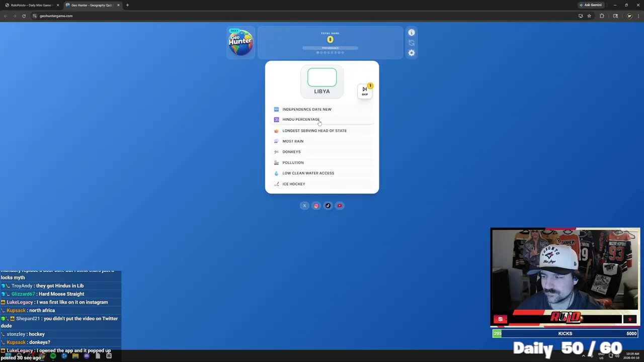Open a new browser tab

[x=127, y=5]
